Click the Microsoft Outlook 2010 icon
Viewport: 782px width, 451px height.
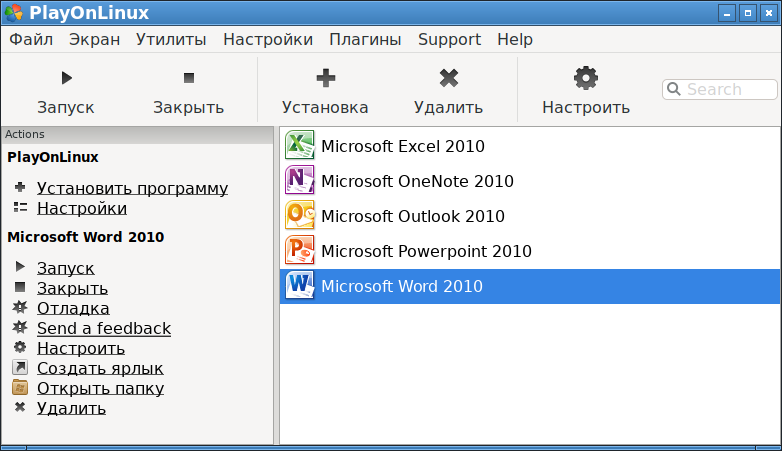coord(300,215)
